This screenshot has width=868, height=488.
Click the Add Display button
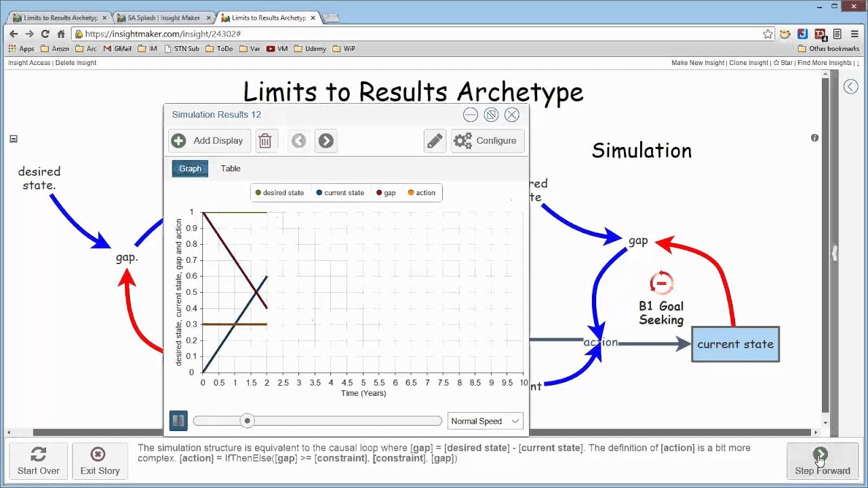click(x=210, y=141)
